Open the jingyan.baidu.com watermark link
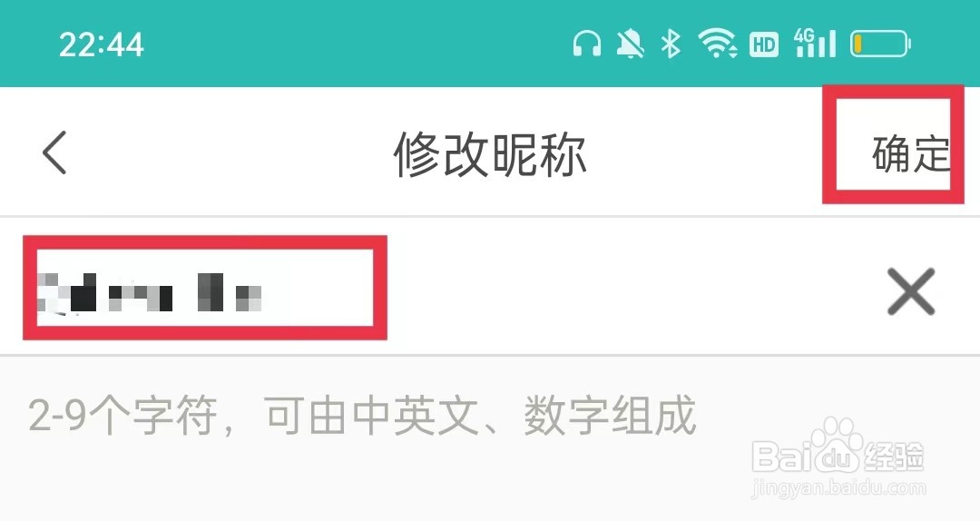 (x=838, y=487)
